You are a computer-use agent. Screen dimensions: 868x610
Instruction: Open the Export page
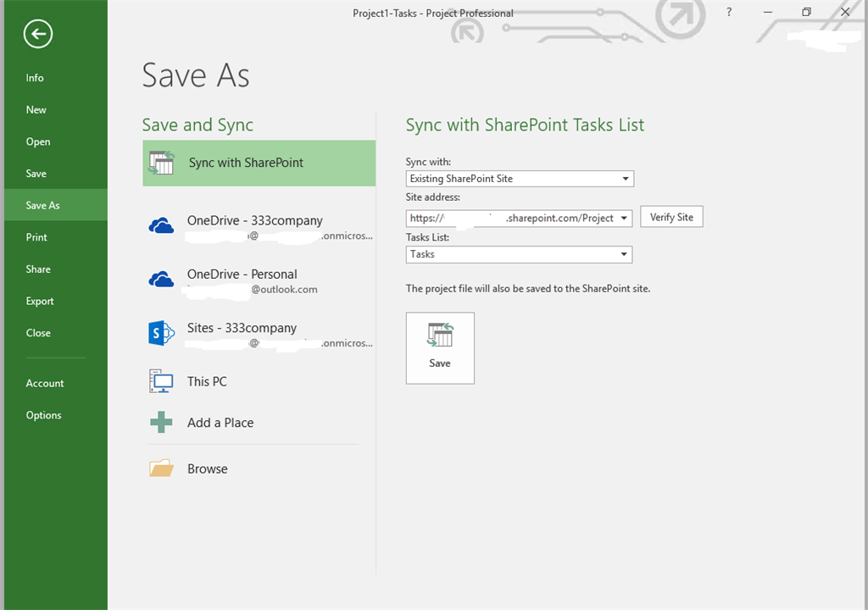coord(40,301)
